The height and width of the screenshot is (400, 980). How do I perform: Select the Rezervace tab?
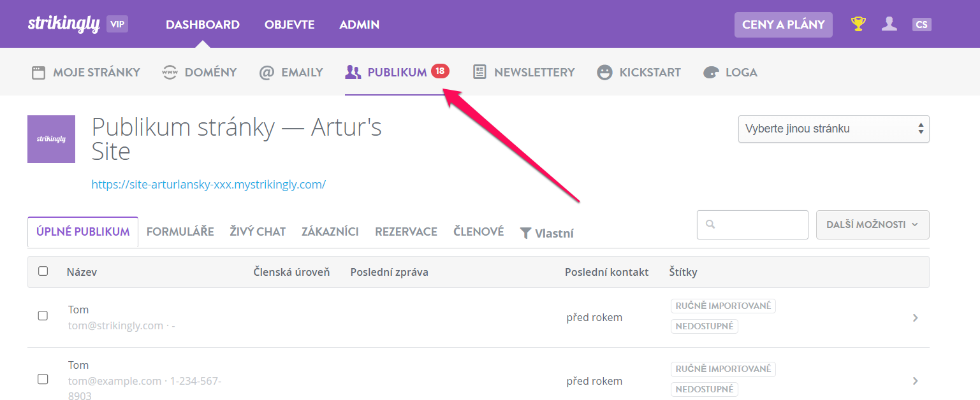[x=406, y=232]
